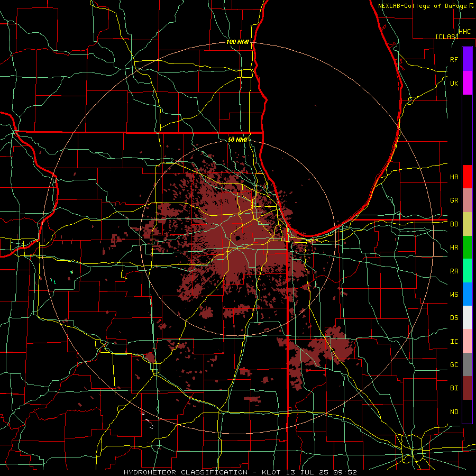Click the 100 NMI range ring label
The height and width of the screenshot is (476, 476).
[237, 42]
